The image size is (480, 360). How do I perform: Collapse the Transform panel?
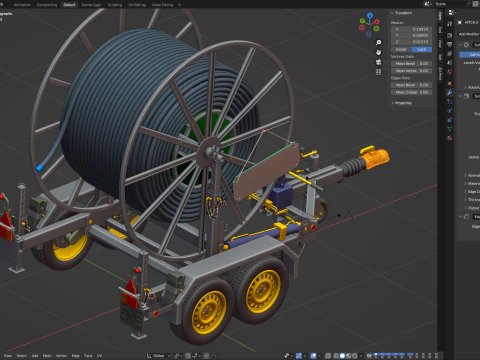(392, 13)
